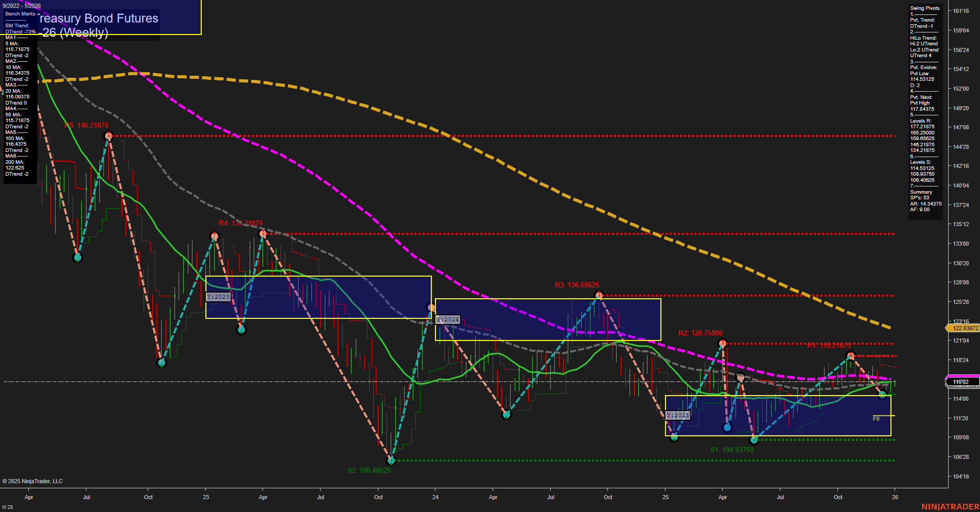Viewport: 980px width, 512px height.
Task: Click the red R4 134.21875 resistance label
Action: (241, 224)
